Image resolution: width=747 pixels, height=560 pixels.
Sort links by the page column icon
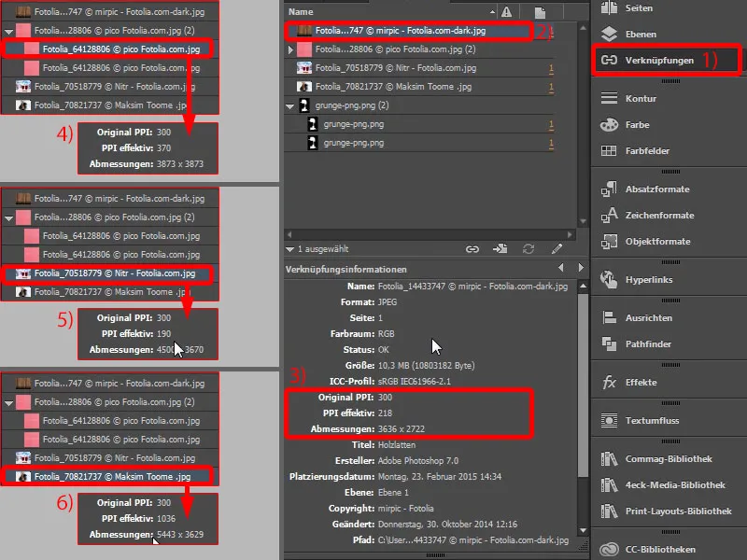(540, 13)
